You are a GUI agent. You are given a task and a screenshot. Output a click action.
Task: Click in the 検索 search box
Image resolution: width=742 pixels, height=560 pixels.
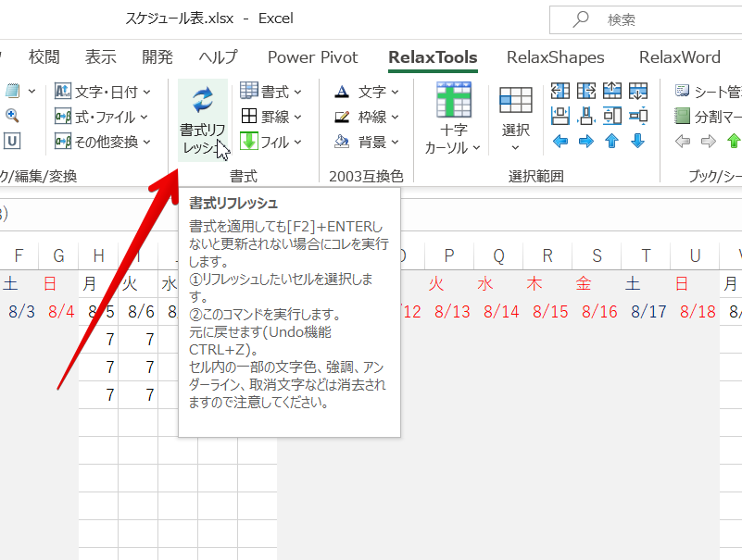[x=646, y=19]
